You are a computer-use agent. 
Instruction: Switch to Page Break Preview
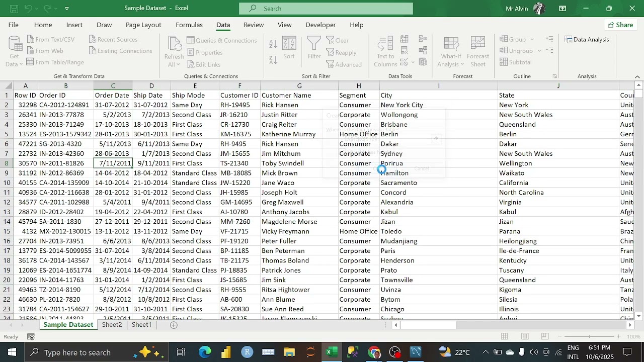[x=545, y=337]
